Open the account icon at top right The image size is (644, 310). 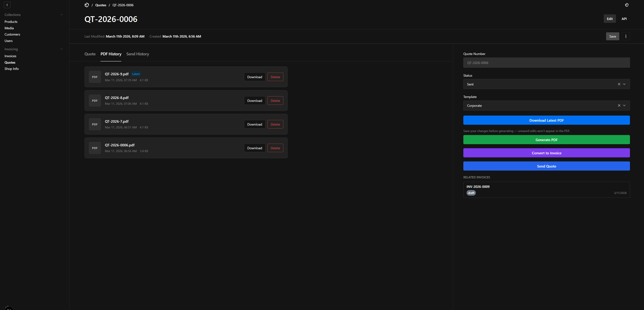[x=627, y=5]
